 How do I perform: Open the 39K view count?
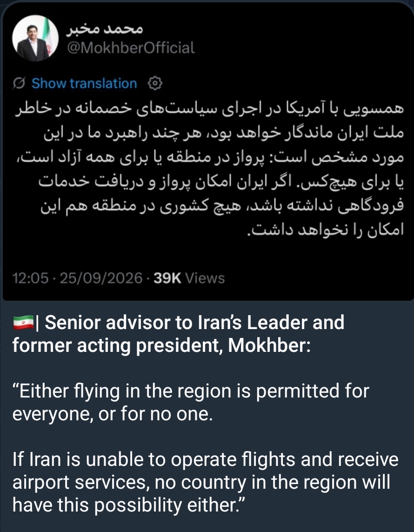pos(167,278)
